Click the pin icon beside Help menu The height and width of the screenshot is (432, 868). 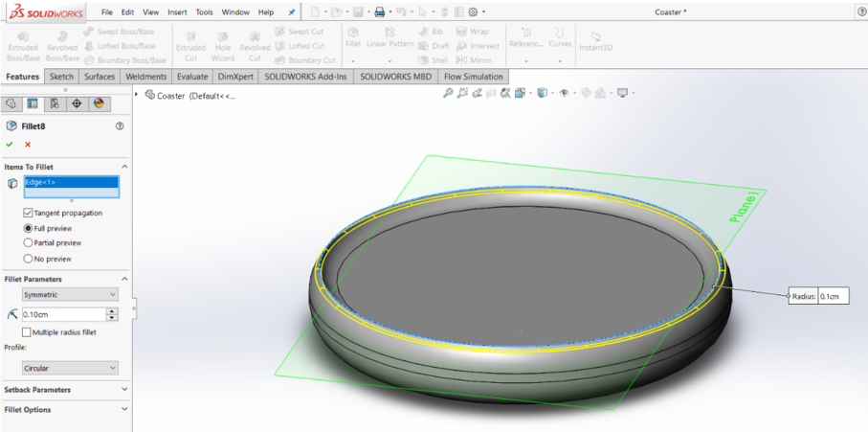[x=292, y=12]
